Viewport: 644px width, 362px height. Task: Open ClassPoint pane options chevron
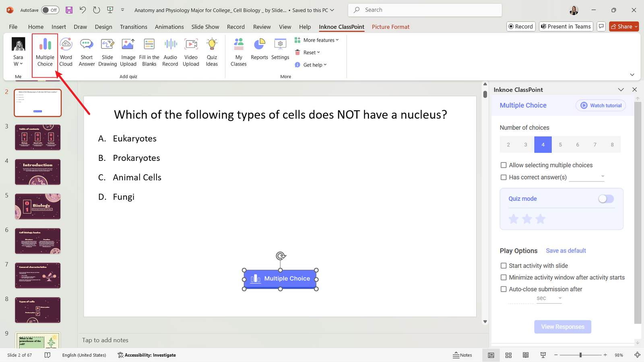tap(621, 90)
